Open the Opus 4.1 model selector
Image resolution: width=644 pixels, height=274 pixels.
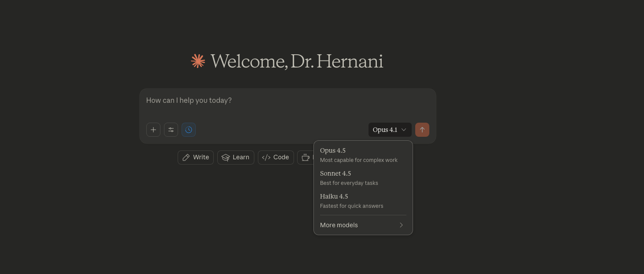(x=390, y=130)
